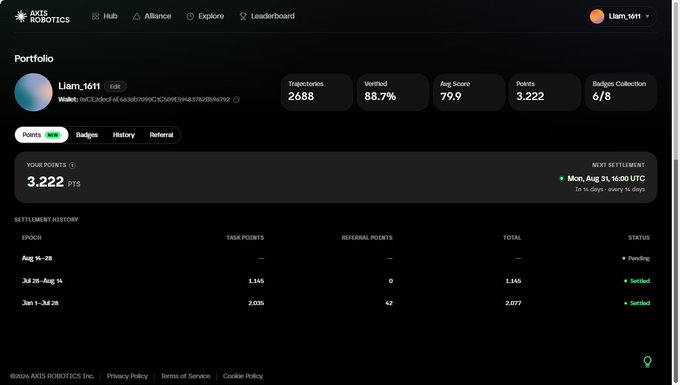Select the Jan 1–Jul 28 epoch row

pyautogui.click(x=336, y=303)
